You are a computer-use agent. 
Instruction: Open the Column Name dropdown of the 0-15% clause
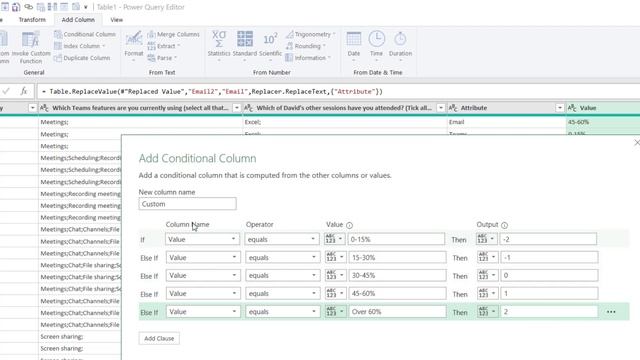[202, 239]
